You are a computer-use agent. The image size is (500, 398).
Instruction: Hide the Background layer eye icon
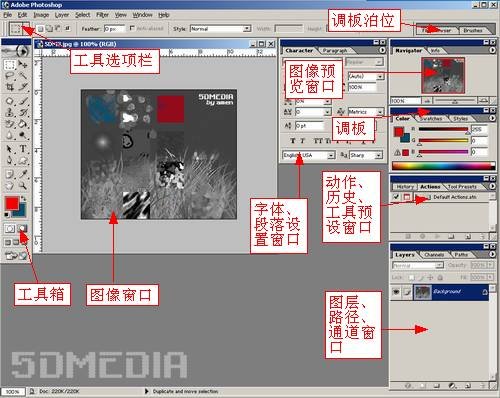[396, 292]
